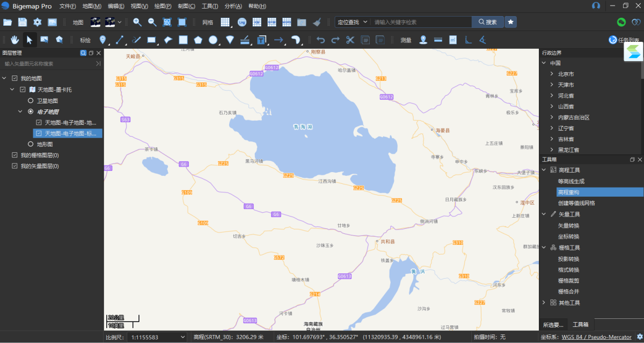644x343 pixels.
Task: Click the scissors cut icon
Action: tap(350, 40)
